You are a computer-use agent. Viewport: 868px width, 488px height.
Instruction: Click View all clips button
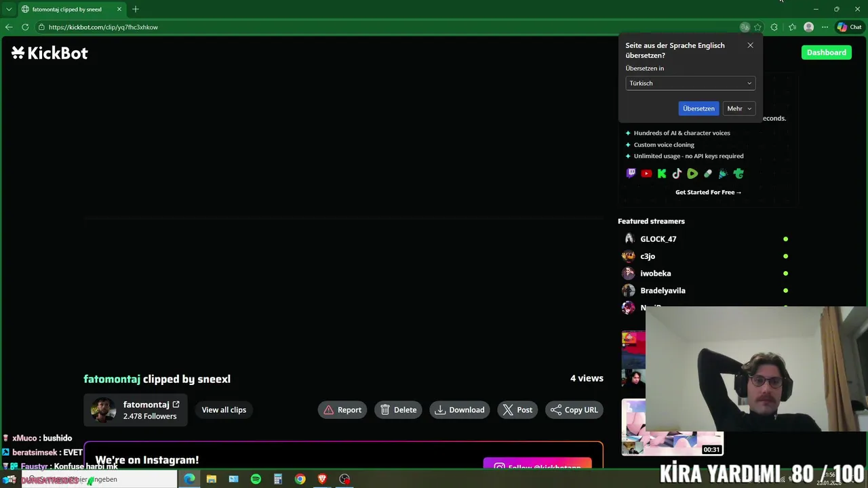point(224,409)
